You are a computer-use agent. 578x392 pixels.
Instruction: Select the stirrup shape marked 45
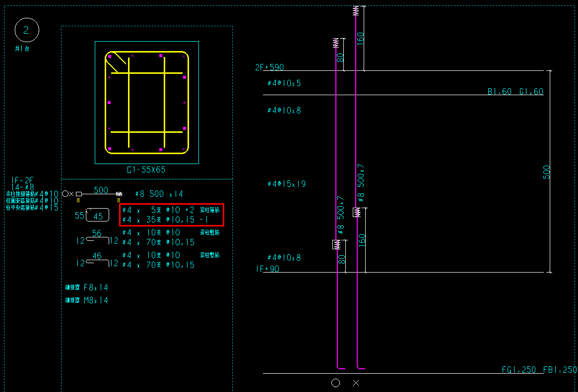pos(97,215)
